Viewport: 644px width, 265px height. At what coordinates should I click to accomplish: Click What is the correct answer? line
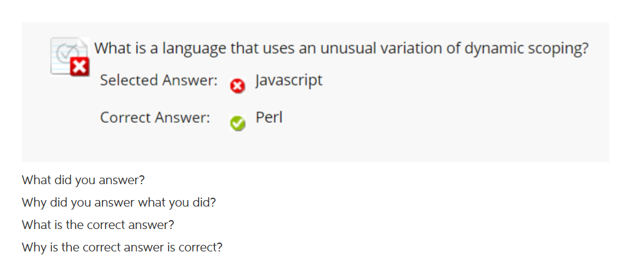point(98,225)
